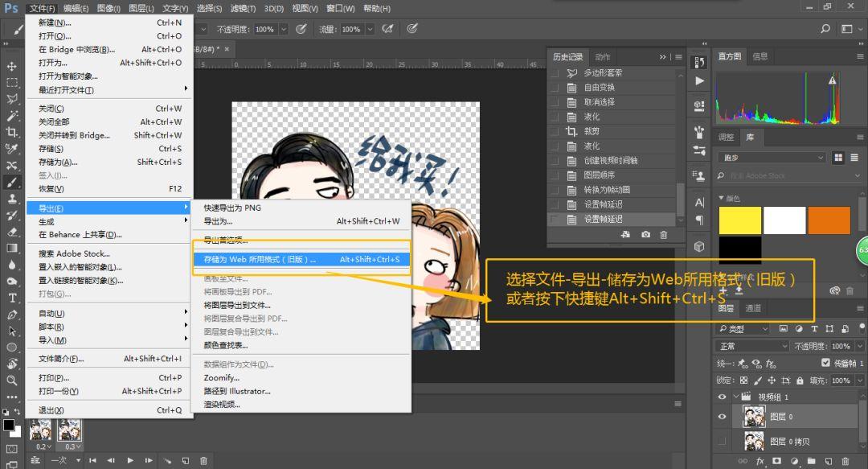Add layer style fx button at bottom

point(760,461)
